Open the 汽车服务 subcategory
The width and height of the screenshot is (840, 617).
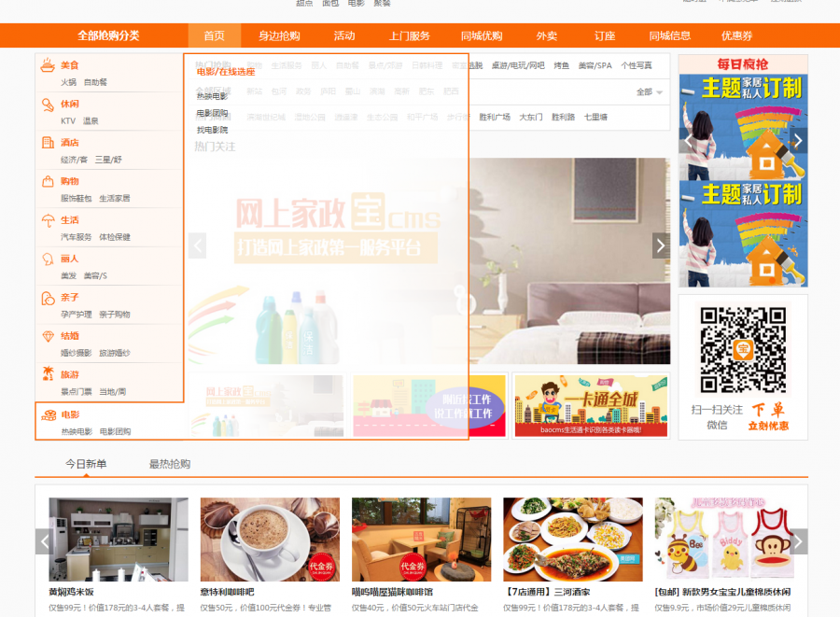click(x=77, y=237)
